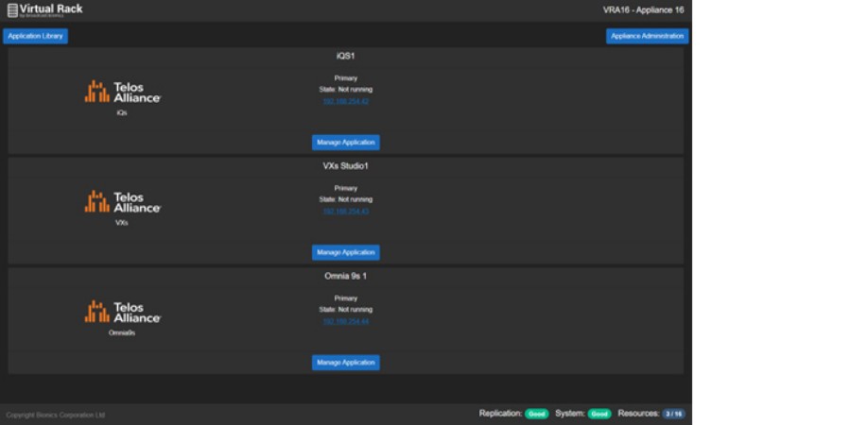868x425 pixels.
Task: Click the 'System:' label in footer
Action: (570, 414)
